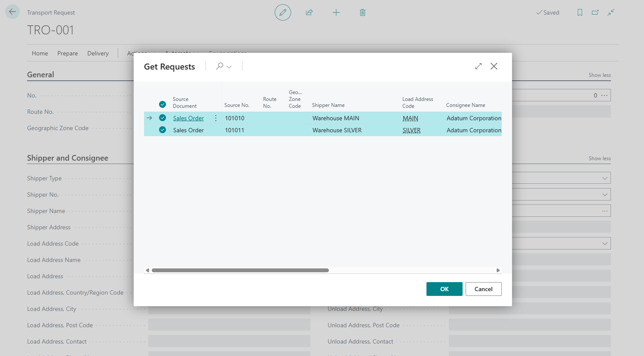Viewport: 644px width, 356px height.
Task: Open the Sales Order link for 101010
Action: click(188, 118)
